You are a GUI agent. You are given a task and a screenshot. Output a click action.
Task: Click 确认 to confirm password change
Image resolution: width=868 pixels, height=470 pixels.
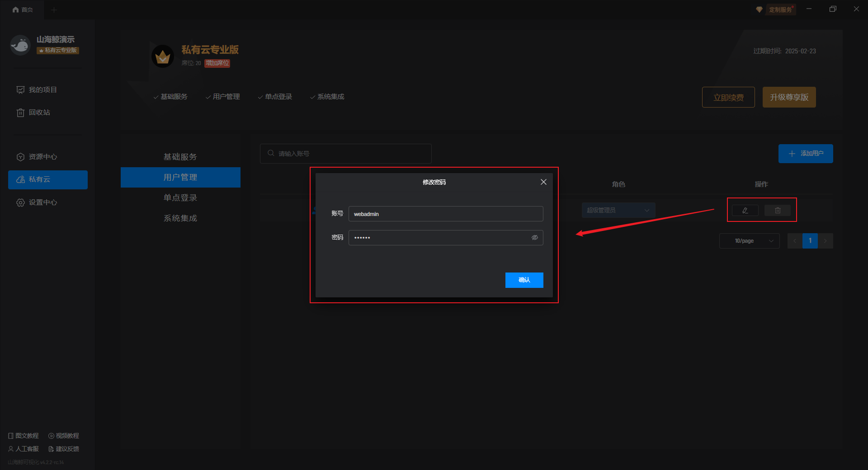(524, 280)
